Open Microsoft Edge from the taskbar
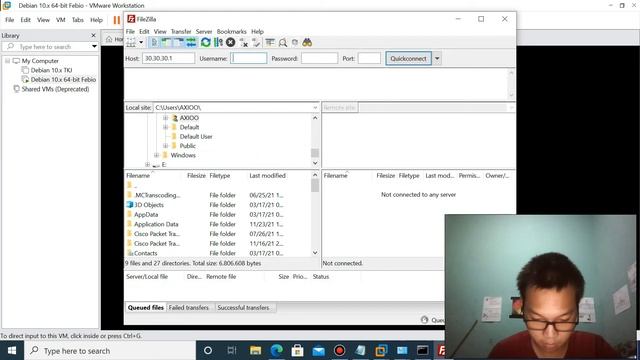 277,350
